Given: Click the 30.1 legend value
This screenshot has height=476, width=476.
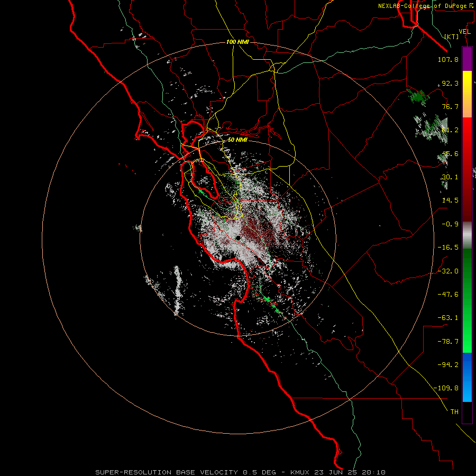Looking at the screenshot, I should pos(450,177).
